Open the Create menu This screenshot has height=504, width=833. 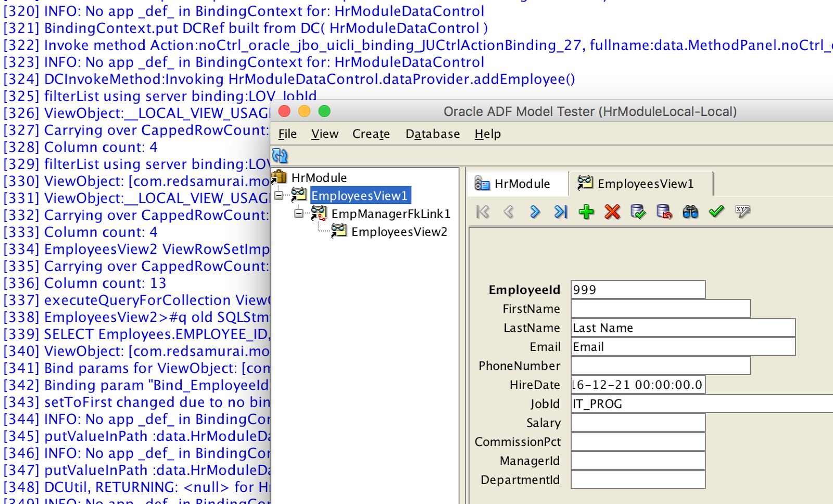click(x=371, y=134)
